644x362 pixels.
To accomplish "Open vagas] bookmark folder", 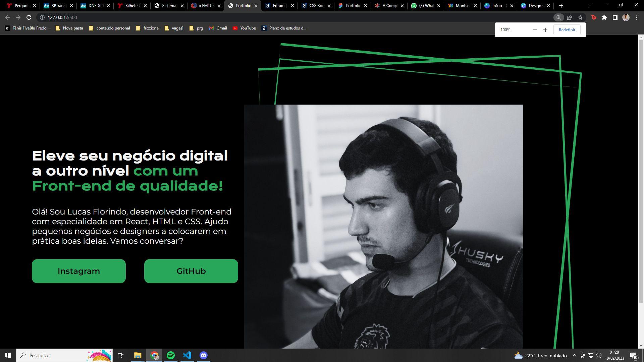I will click(x=174, y=28).
